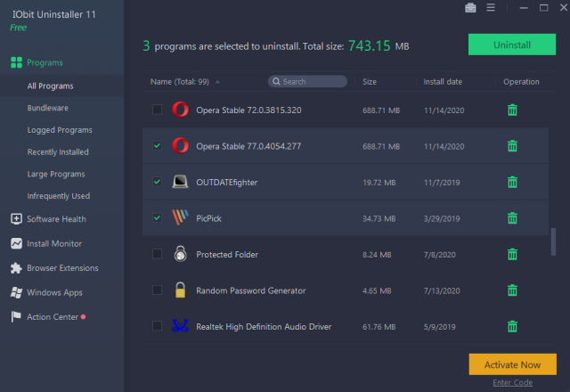Click the Browser Extensions puzzle icon
Viewport: 570px width, 392px height.
tap(16, 268)
